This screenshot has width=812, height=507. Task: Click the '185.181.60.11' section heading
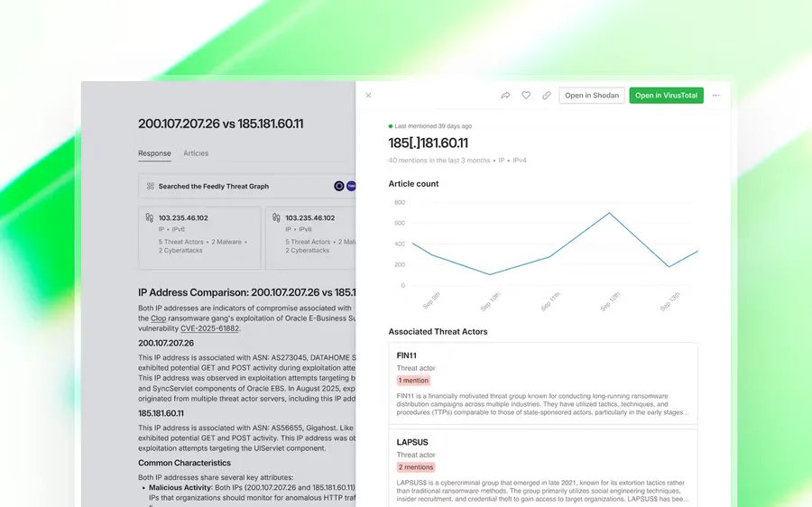(161, 413)
